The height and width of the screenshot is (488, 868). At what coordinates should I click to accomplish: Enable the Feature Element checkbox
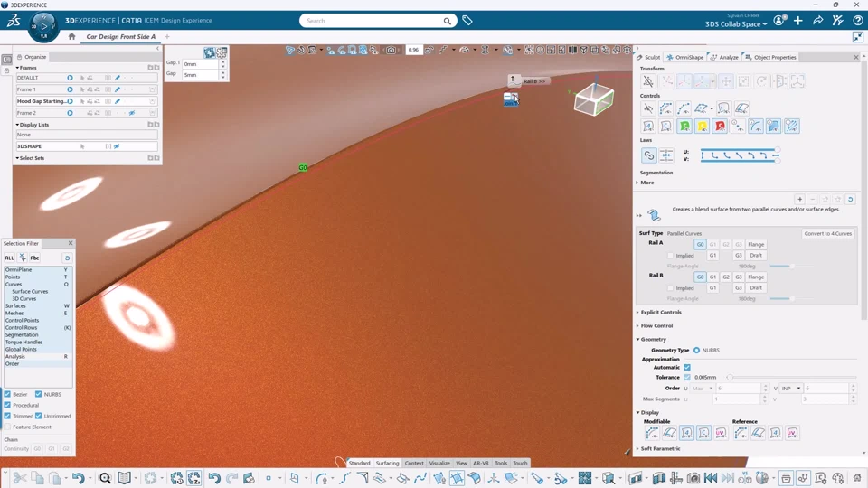[7, 427]
